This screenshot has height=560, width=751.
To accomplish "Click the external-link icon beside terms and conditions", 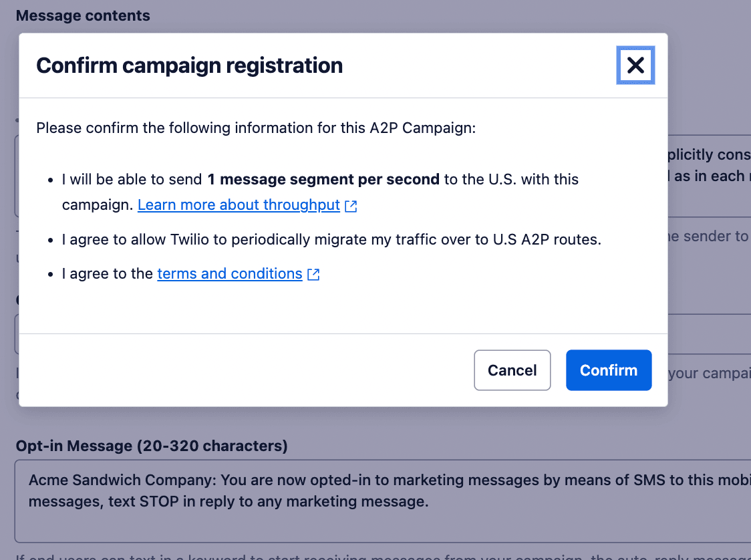I will coord(313,274).
